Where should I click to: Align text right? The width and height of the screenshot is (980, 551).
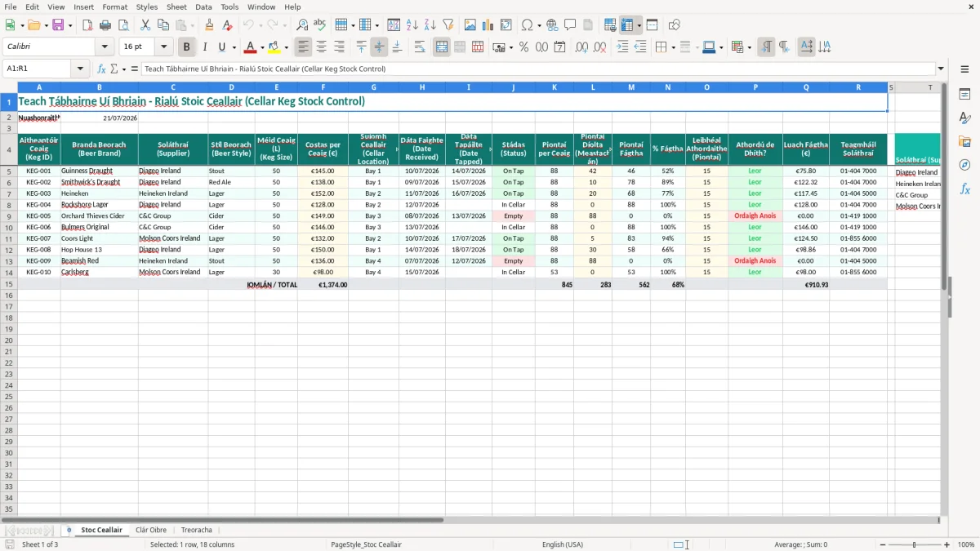pos(339,47)
